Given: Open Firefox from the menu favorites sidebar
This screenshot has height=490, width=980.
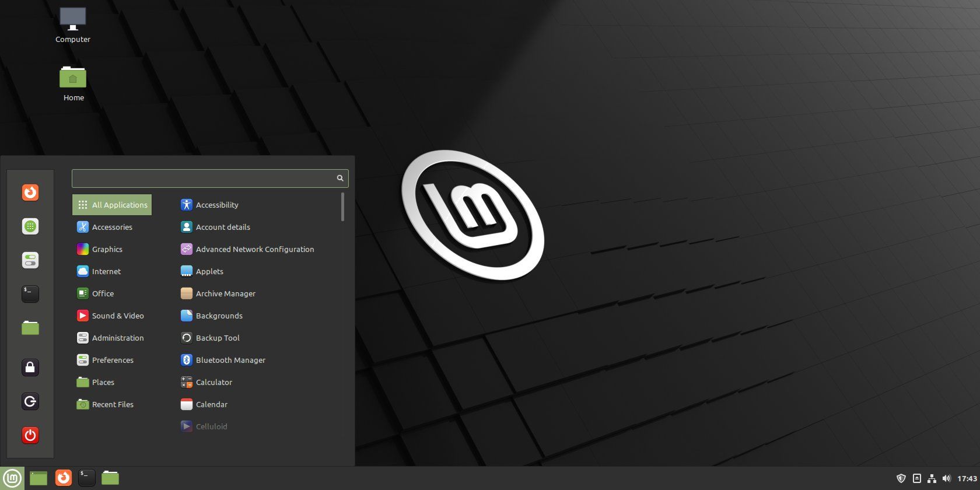Looking at the screenshot, I should coord(30,192).
